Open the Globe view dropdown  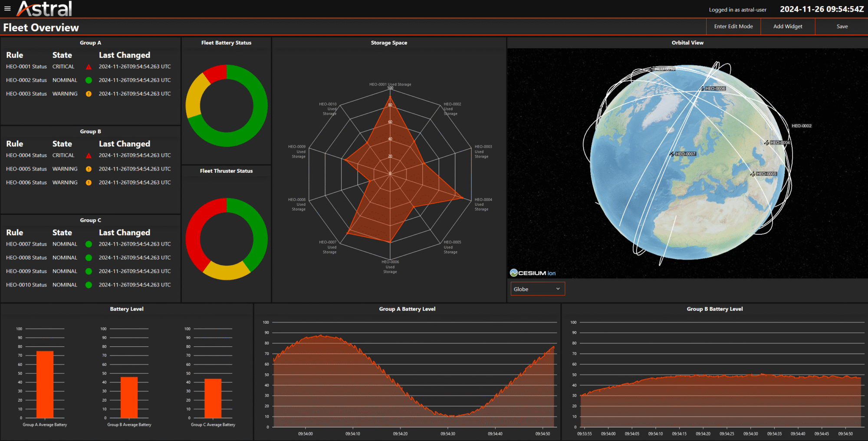(x=537, y=289)
